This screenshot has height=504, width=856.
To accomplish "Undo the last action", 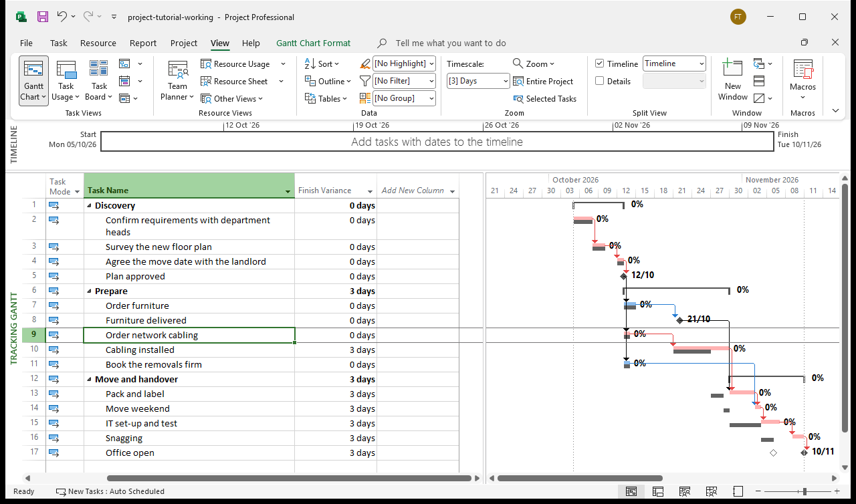I will point(62,17).
